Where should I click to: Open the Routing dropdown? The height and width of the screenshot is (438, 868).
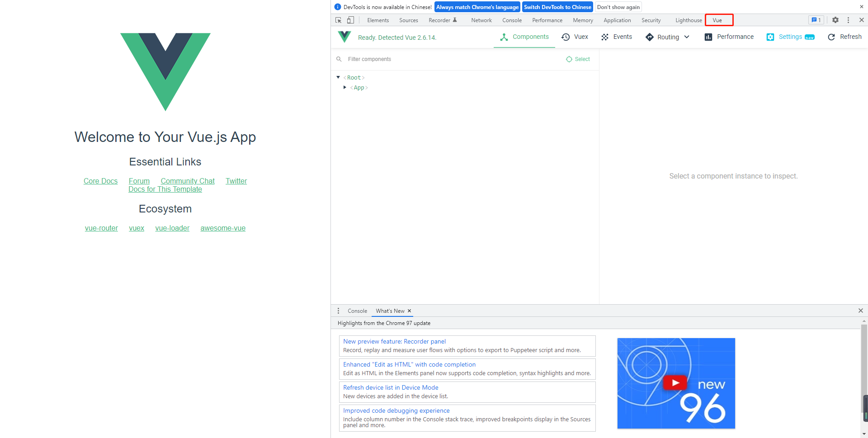[x=687, y=37]
